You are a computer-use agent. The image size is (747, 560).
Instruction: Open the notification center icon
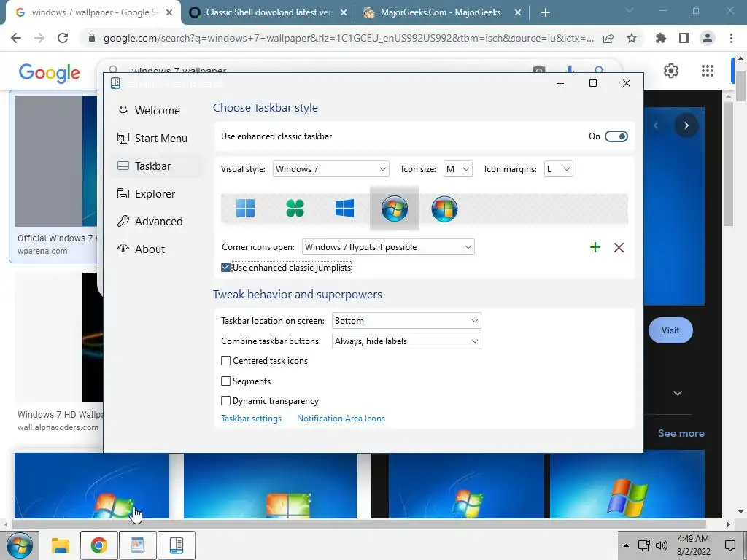coord(729,545)
